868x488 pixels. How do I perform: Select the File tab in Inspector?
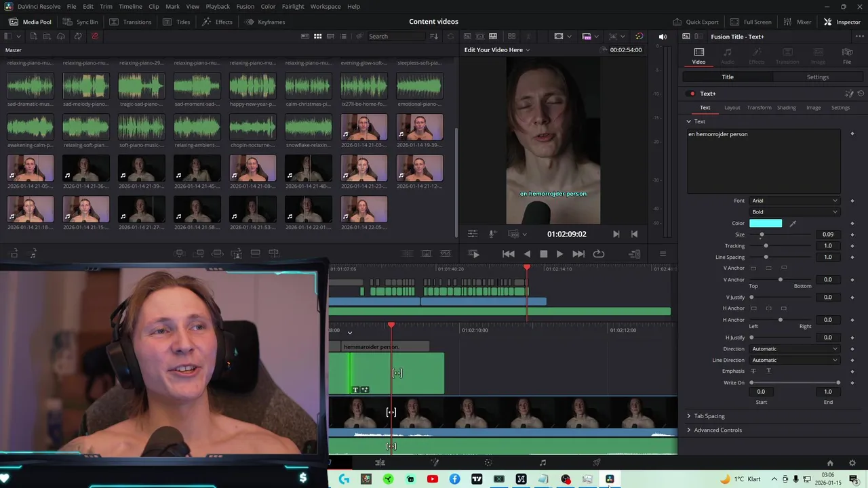tap(847, 56)
